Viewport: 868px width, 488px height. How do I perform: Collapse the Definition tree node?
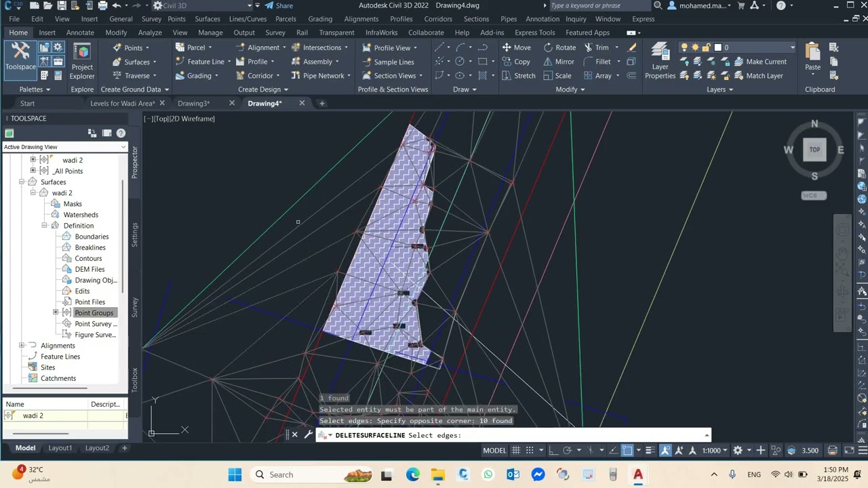45,226
